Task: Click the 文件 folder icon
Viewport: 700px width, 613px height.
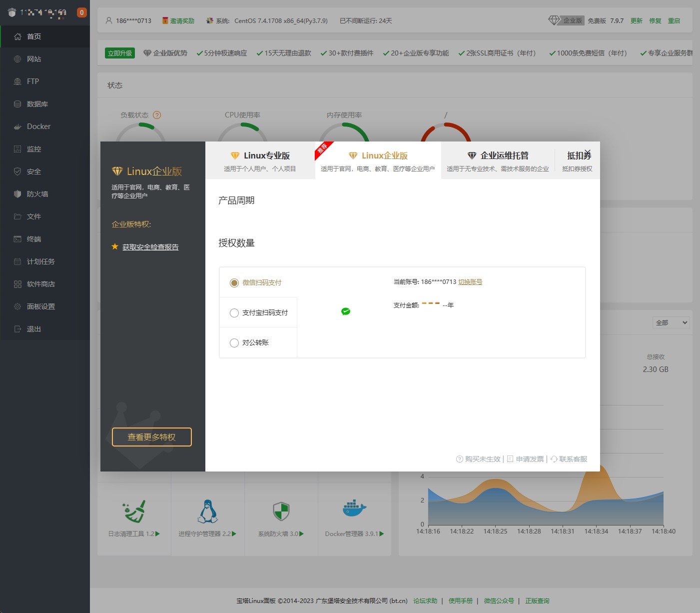Action: tap(17, 216)
